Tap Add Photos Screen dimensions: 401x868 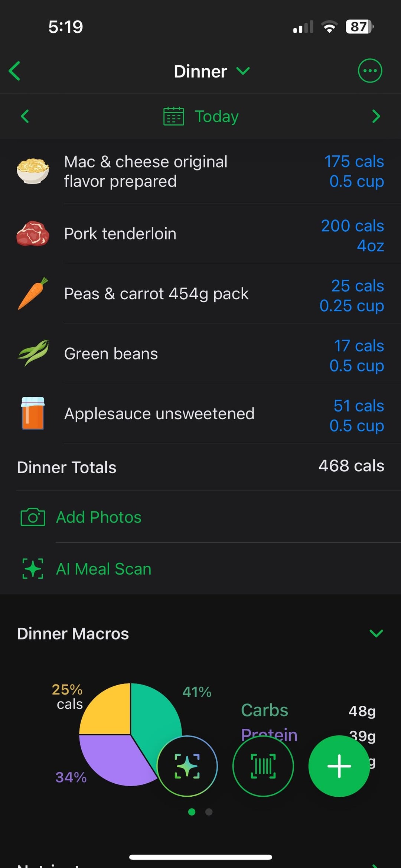click(98, 517)
